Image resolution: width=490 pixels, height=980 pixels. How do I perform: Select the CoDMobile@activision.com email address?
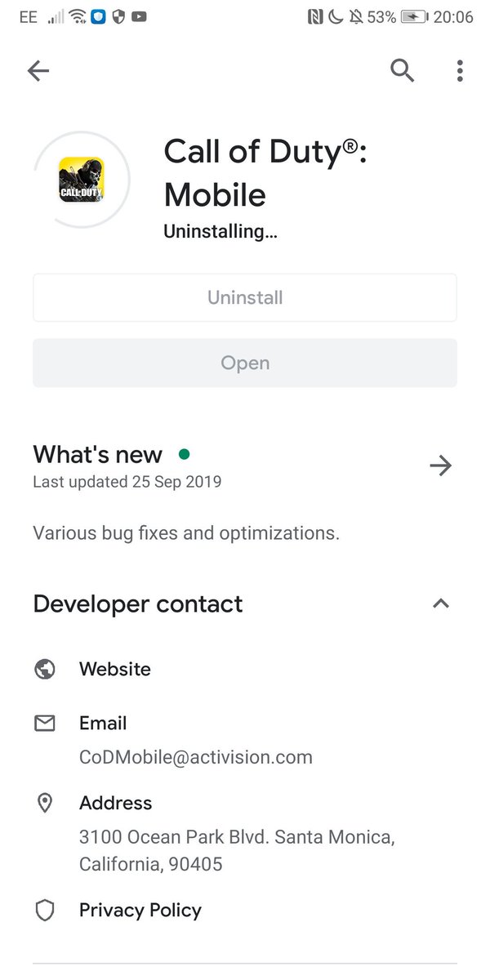tap(196, 757)
